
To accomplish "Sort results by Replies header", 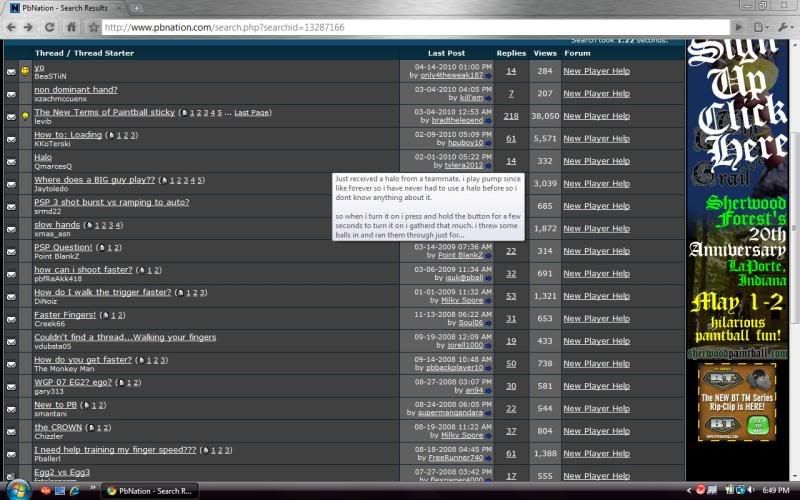I will (511, 53).
